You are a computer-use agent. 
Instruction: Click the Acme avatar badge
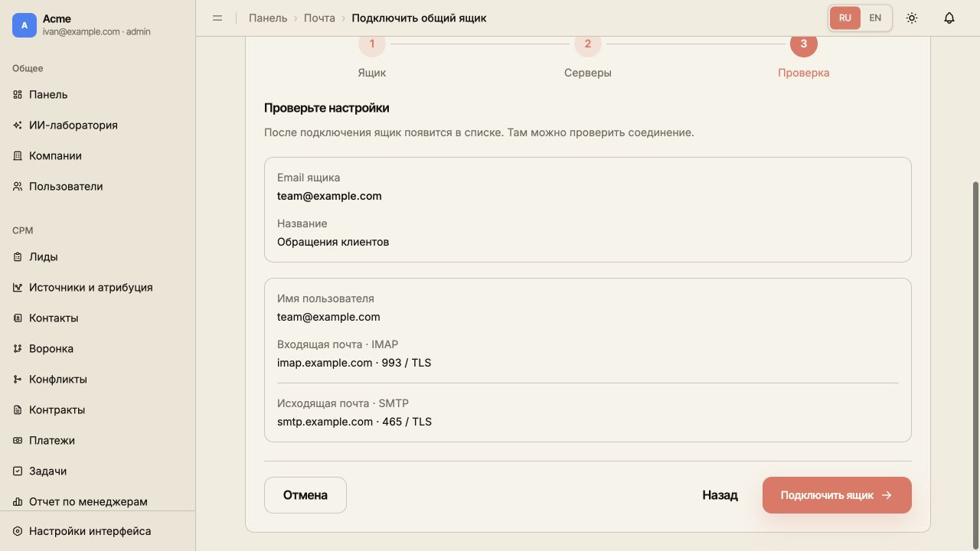[24, 25]
